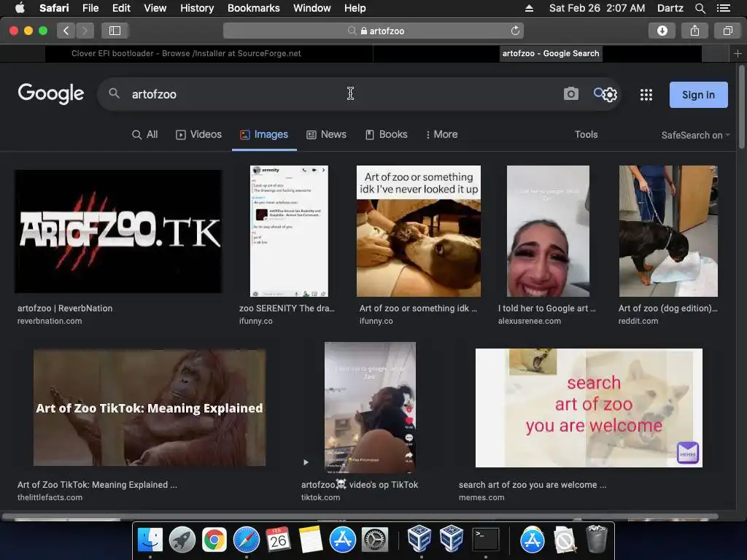Open the Tools filter options

click(x=586, y=135)
